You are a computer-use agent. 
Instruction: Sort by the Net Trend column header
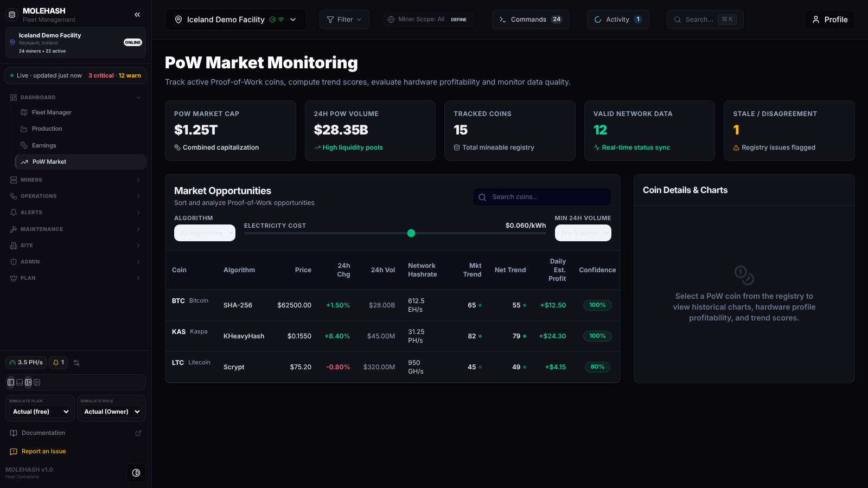[510, 270]
